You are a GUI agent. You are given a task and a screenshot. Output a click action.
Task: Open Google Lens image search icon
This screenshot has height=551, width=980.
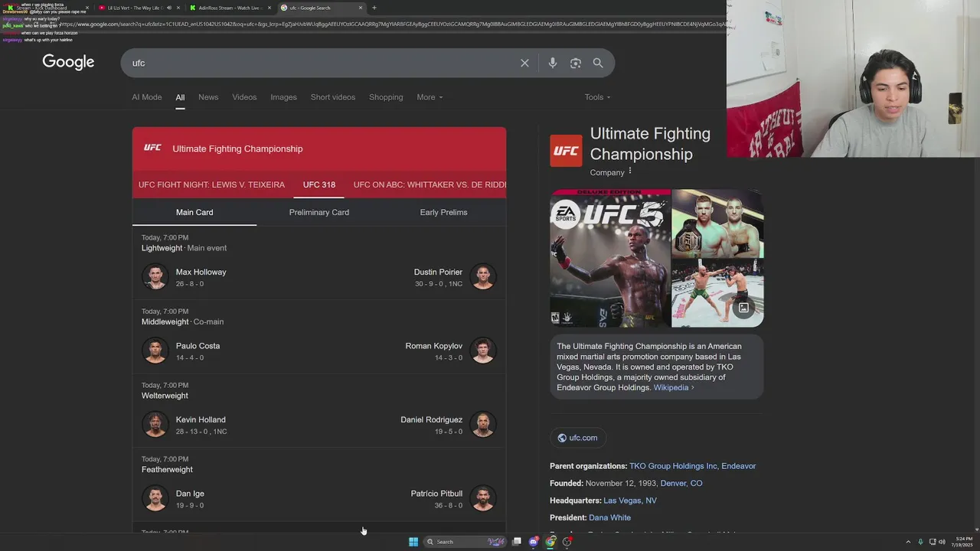576,63
